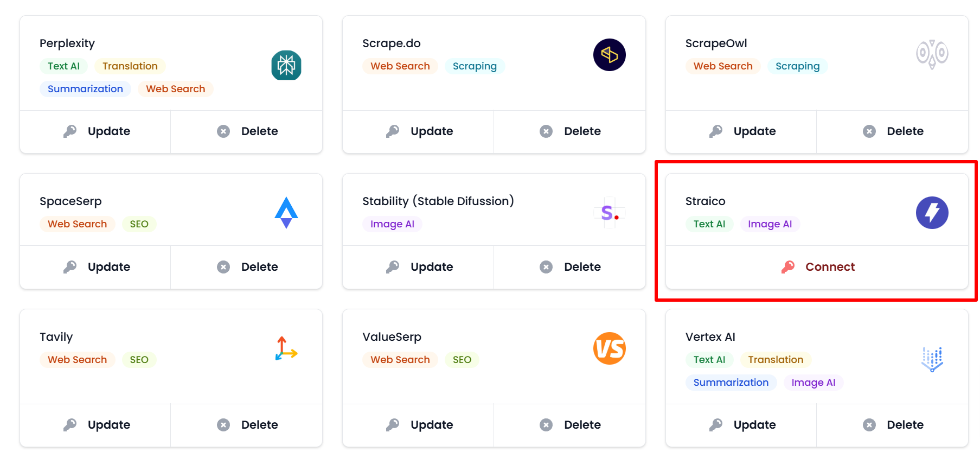Update the Tavily connection

pyautogui.click(x=96, y=425)
